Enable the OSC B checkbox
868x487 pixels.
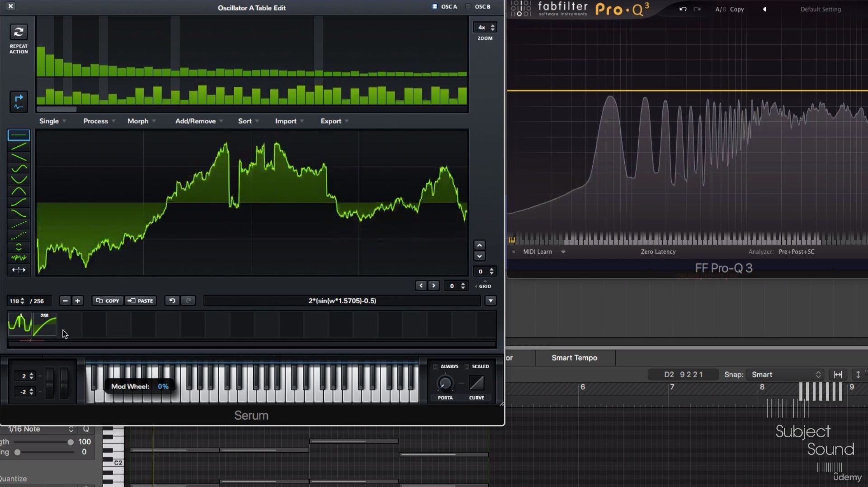[x=468, y=6]
